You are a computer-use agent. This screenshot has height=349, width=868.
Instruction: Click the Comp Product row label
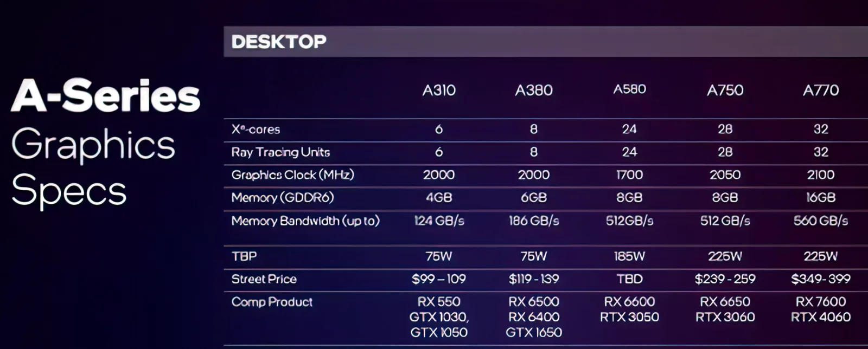pyautogui.click(x=272, y=302)
